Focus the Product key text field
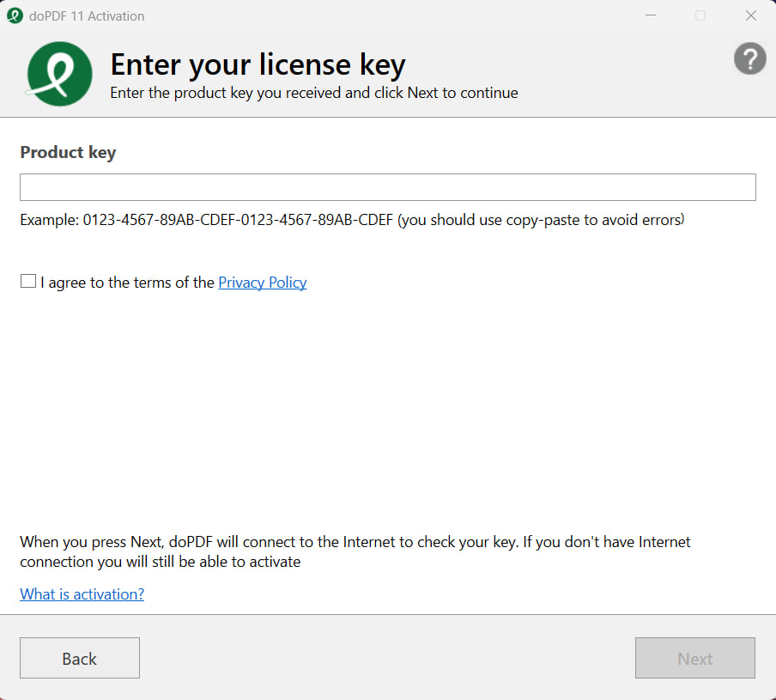The width and height of the screenshot is (776, 700). pyautogui.click(x=387, y=187)
